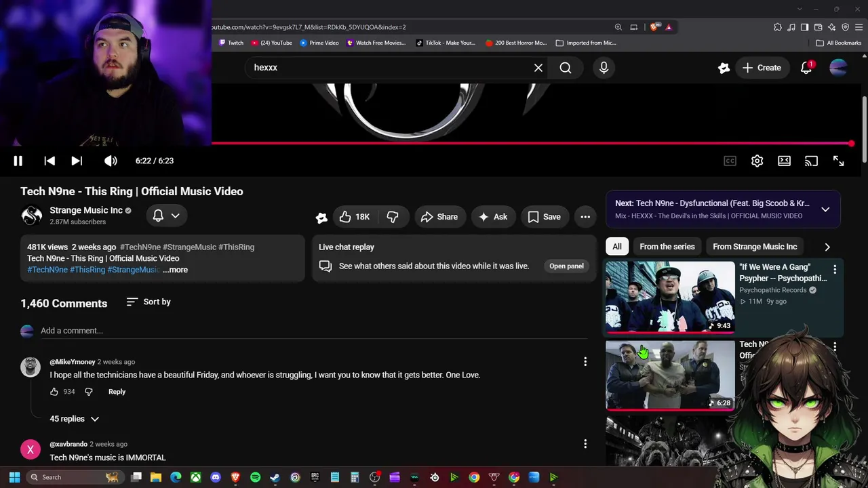Screen dimensions: 868x488
Task: Start a voice search with the microphone
Action: pos(604,68)
